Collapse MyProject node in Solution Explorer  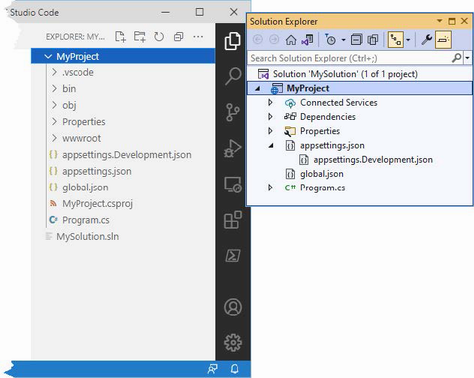[257, 89]
